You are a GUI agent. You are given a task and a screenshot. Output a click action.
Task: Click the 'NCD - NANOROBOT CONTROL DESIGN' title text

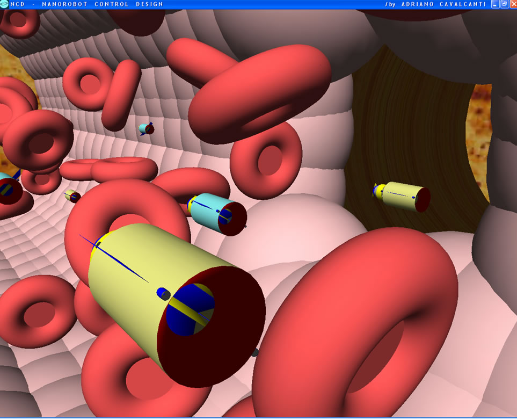[x=87, y=4]
